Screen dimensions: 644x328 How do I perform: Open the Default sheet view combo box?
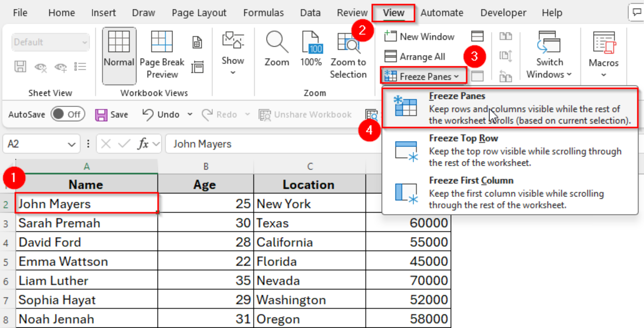point(50,42)
